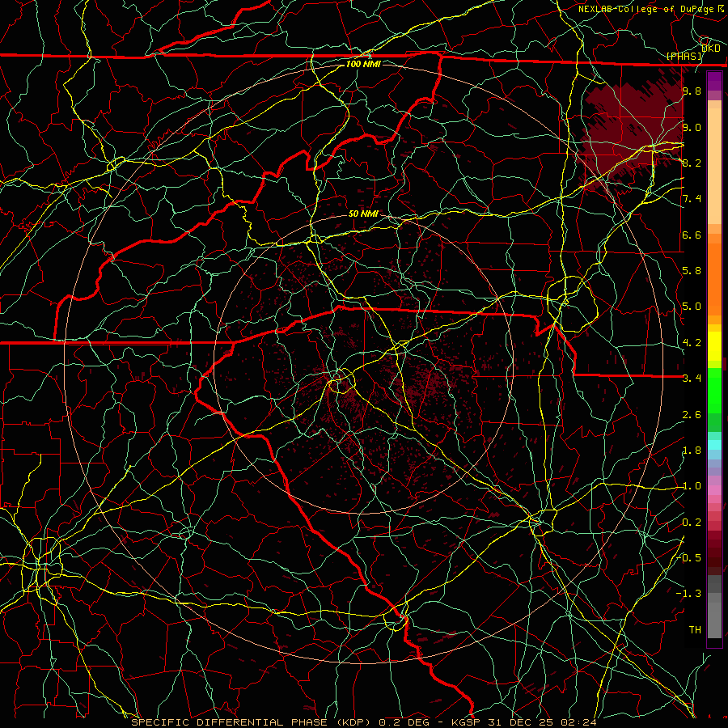
Task: Click the "02:24" time stamp in the caption
Action: 578,722
